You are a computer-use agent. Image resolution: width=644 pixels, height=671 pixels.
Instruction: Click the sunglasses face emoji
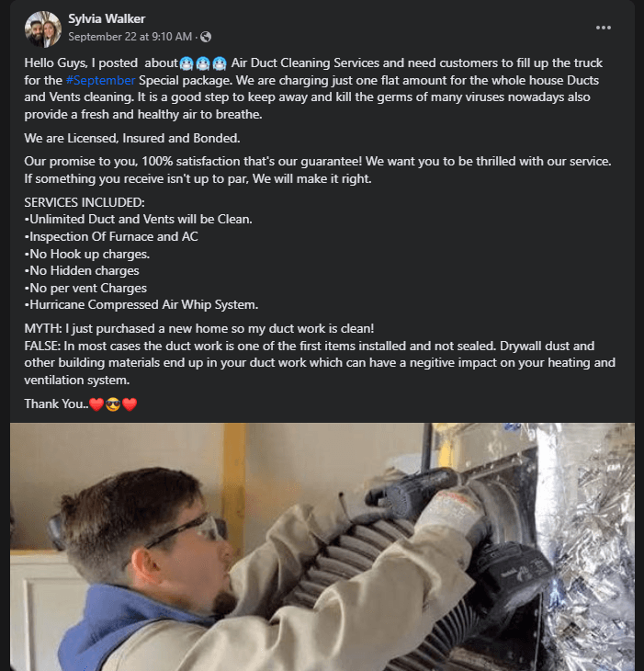point(113,404)
